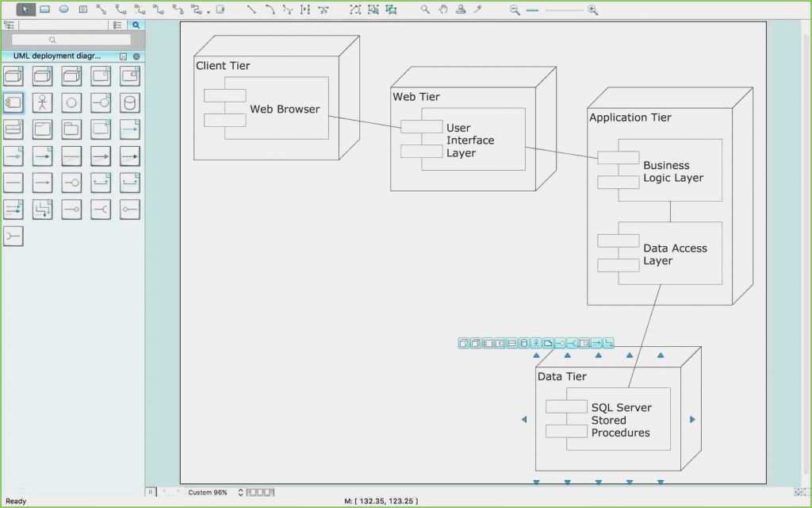Select the hand pan tool

point(442,10)
